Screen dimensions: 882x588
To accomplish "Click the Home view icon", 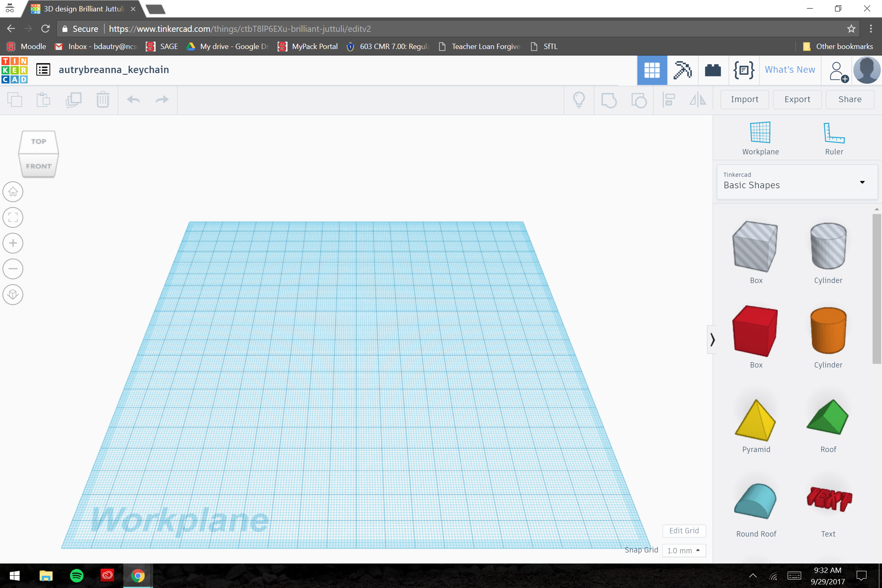I will pyautogui.click(x=13, y=192).
